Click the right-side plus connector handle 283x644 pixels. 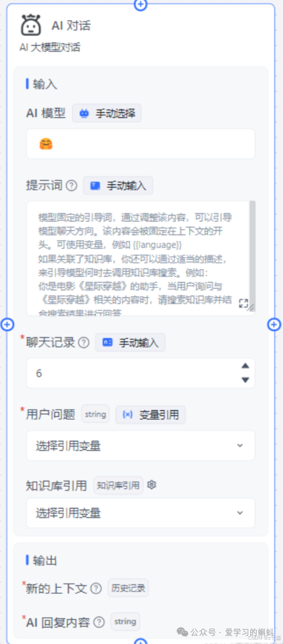274,325
